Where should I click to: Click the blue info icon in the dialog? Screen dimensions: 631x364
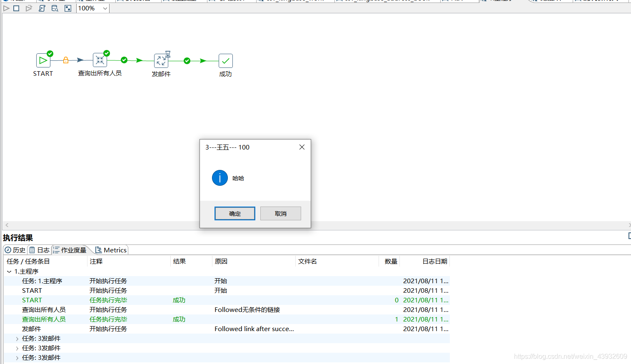[220, 178]
